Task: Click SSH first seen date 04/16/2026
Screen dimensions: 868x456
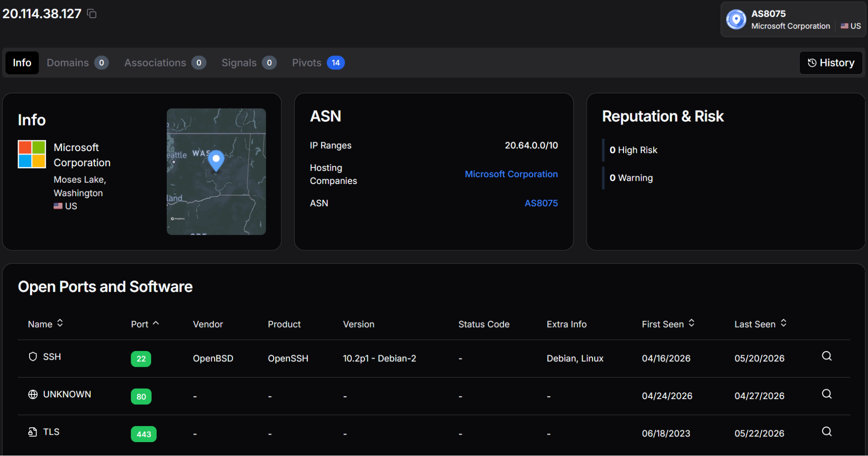Action: tap(666, 358)
